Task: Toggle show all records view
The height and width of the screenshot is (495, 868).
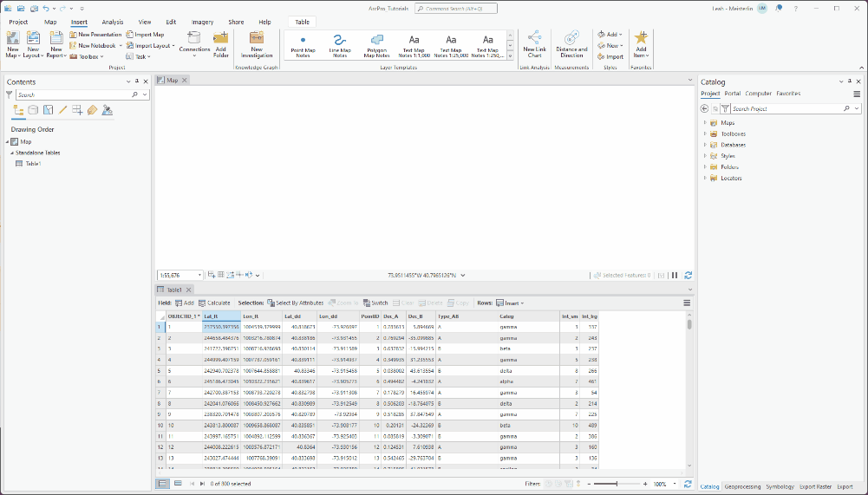Action: [162, 484]
